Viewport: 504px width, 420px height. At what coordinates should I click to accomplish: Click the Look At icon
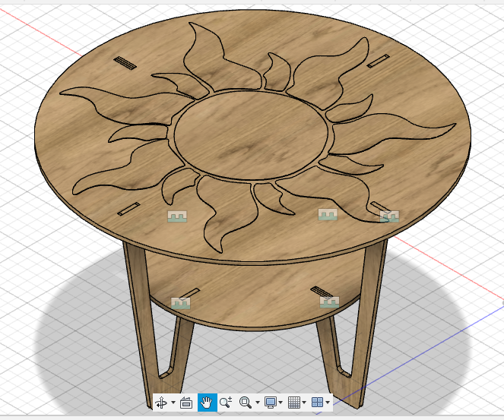coord(185,403)
